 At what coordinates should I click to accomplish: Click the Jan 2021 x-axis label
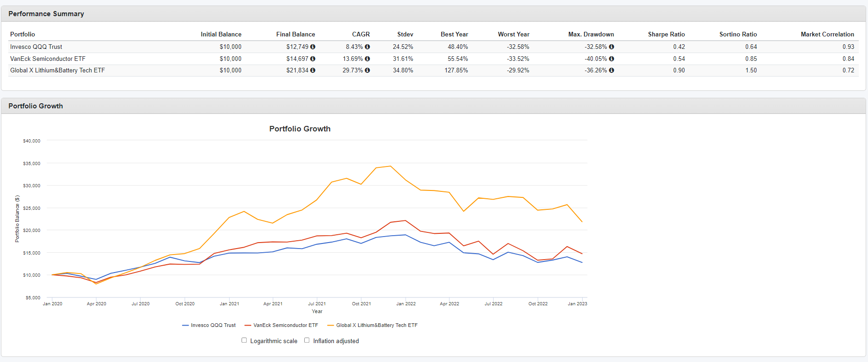(x=229, y=304)
